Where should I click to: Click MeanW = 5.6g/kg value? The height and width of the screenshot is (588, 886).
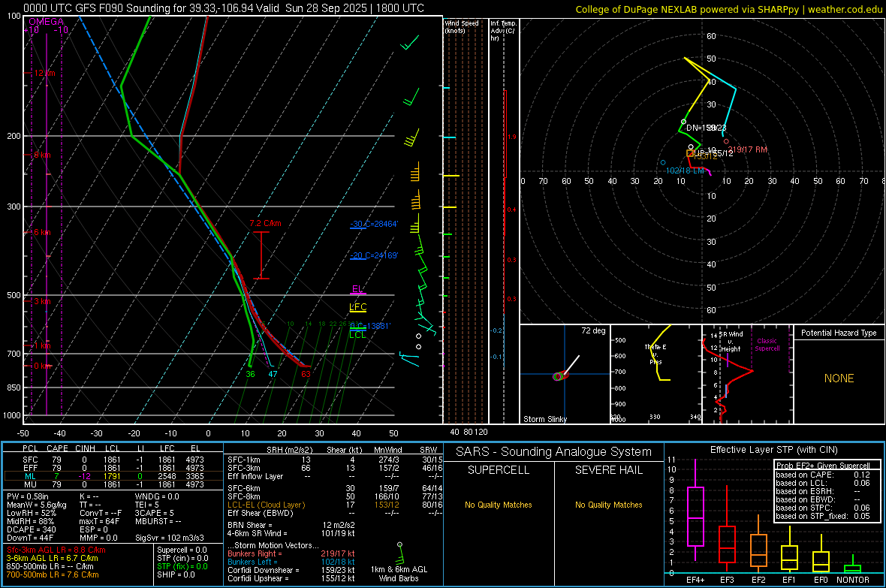(x=36, y=505)
